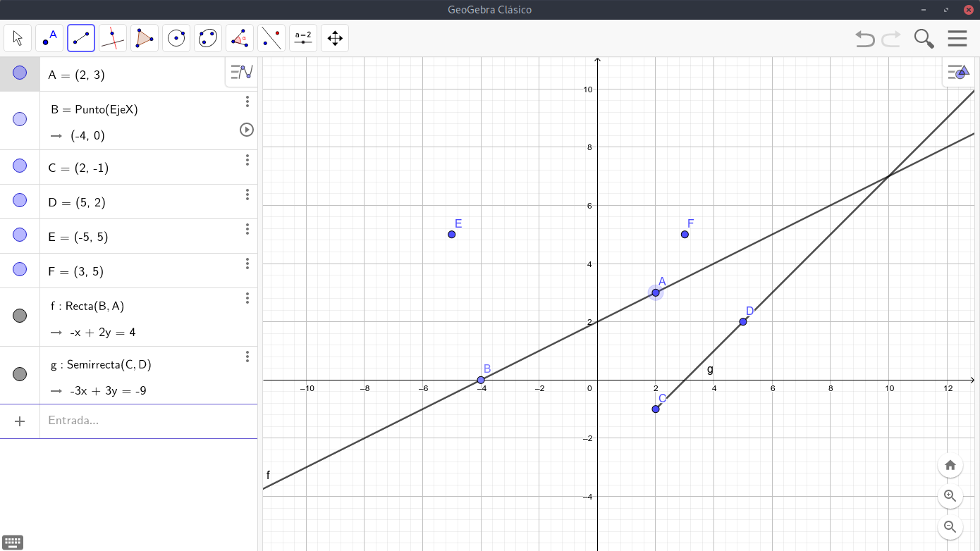
Task: Open options menu for point C
Action: pyautogui.click(x=247, y=160)
